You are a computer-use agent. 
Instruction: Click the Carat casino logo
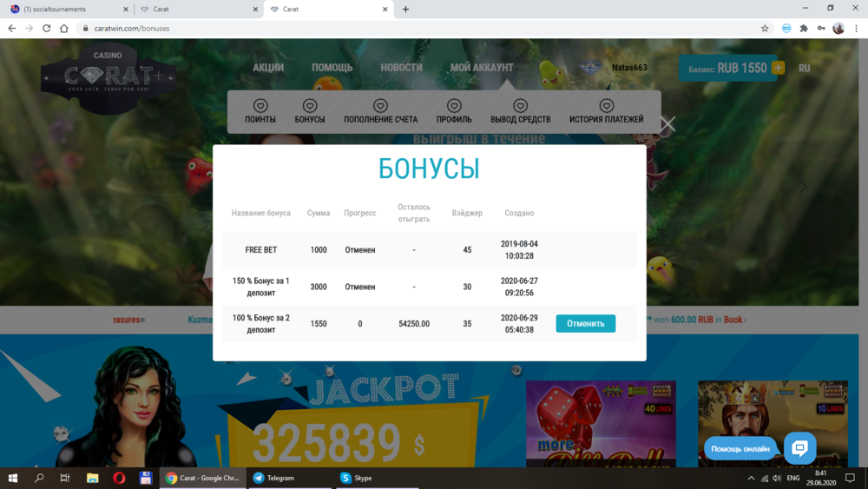click(x=108, y=77)
